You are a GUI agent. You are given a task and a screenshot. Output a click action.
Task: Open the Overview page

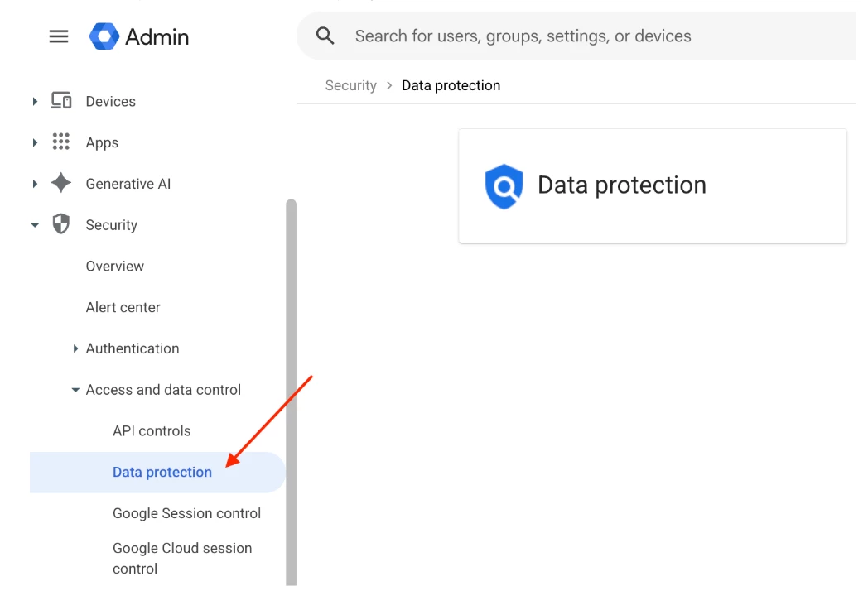coord(114,267)
